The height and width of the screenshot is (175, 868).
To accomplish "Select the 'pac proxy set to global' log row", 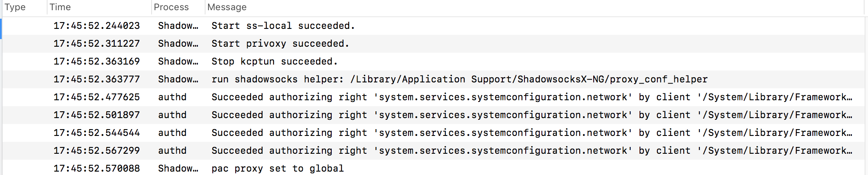I will pos(434,168).
